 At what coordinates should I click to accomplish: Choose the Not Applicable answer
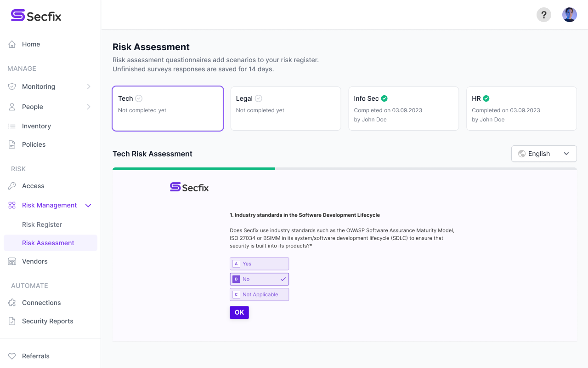point(259,294)
